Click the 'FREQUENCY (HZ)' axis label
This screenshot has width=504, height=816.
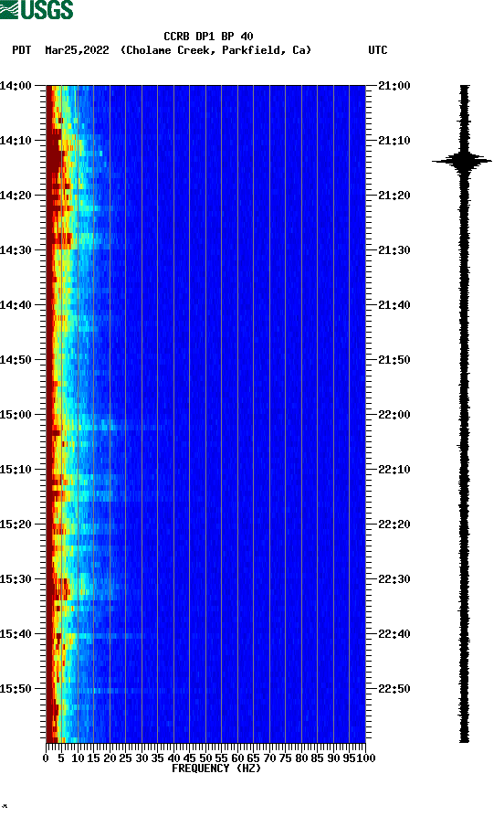[x=215, y=768]
